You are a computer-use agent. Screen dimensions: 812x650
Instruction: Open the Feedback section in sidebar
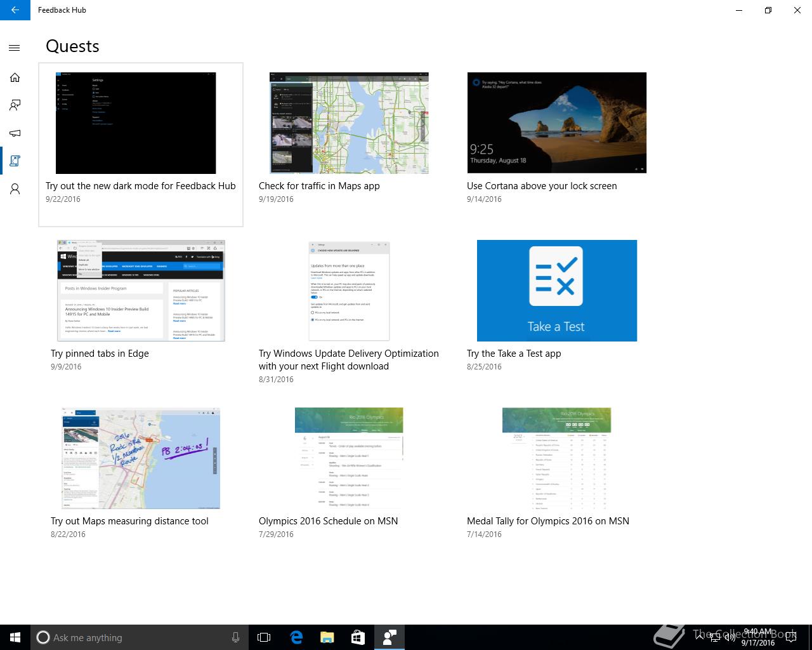(x=15, y=105)
